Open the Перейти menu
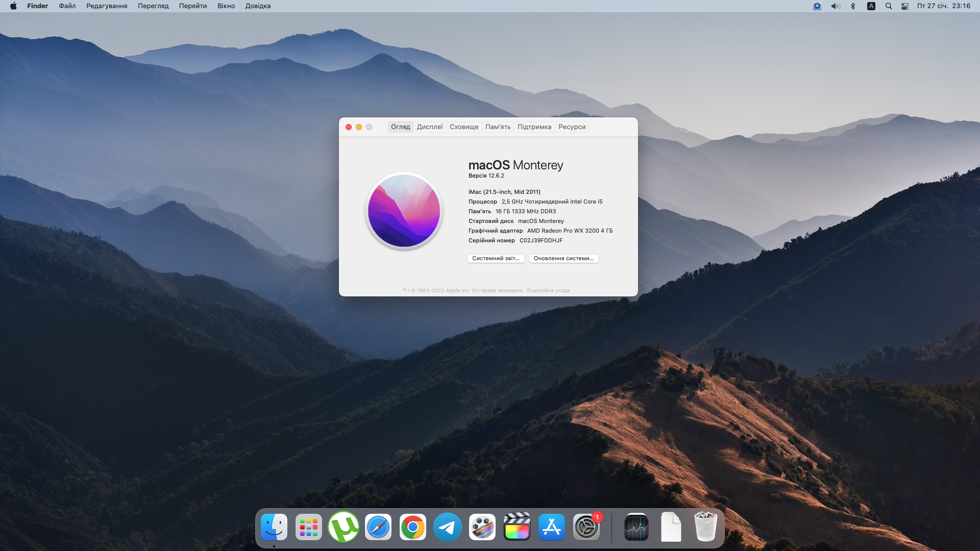This screenshot has width=980, height=551. click(193, 6)
